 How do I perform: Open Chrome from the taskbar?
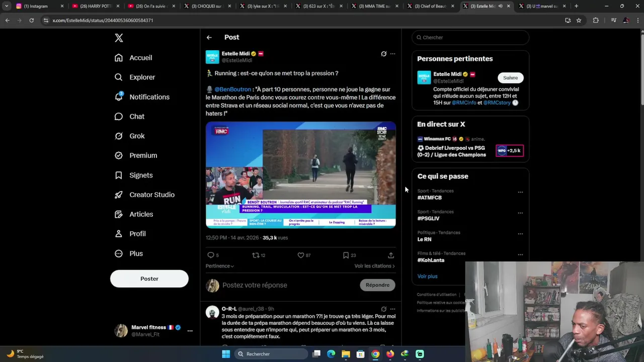point(375,354)
